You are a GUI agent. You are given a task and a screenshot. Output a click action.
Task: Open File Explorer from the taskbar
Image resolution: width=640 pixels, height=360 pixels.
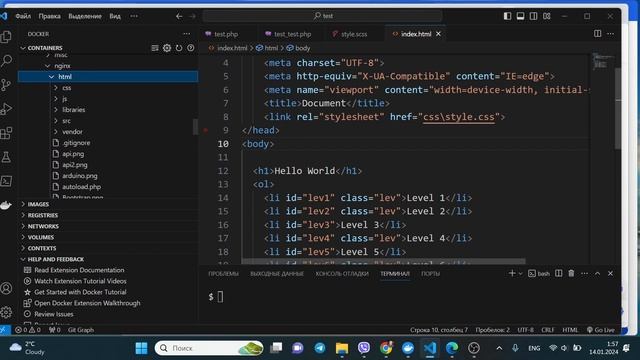point(342,348)
